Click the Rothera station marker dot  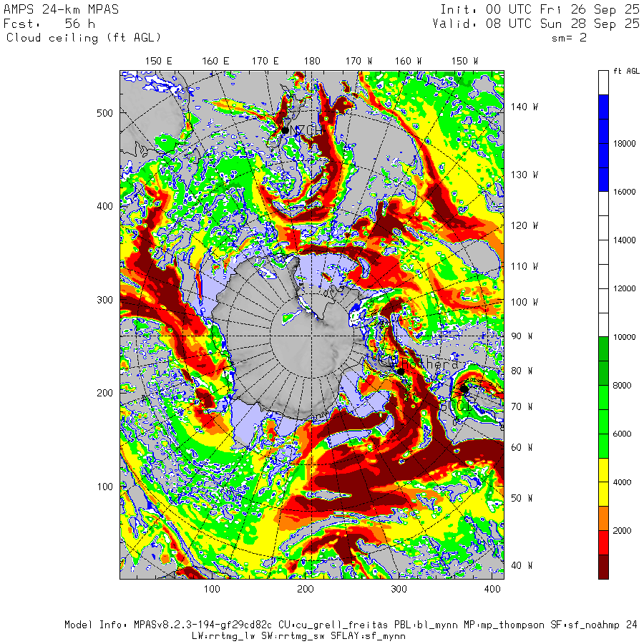pos(401,371)
